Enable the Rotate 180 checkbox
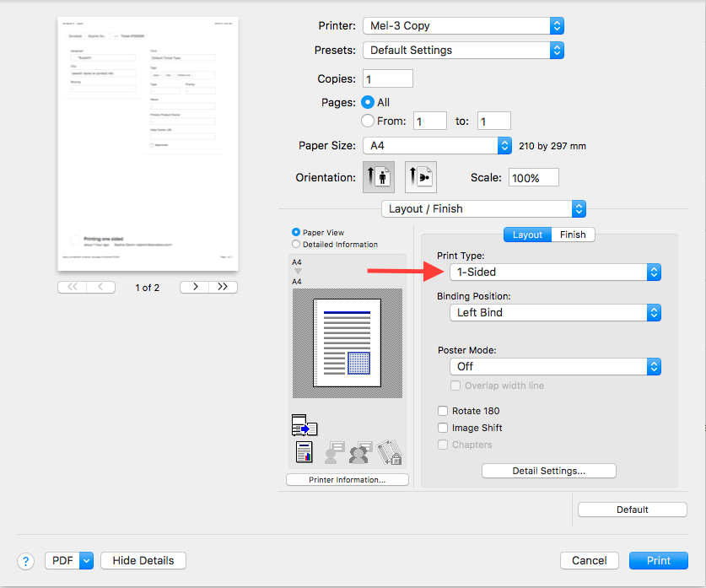 point(443,411)
